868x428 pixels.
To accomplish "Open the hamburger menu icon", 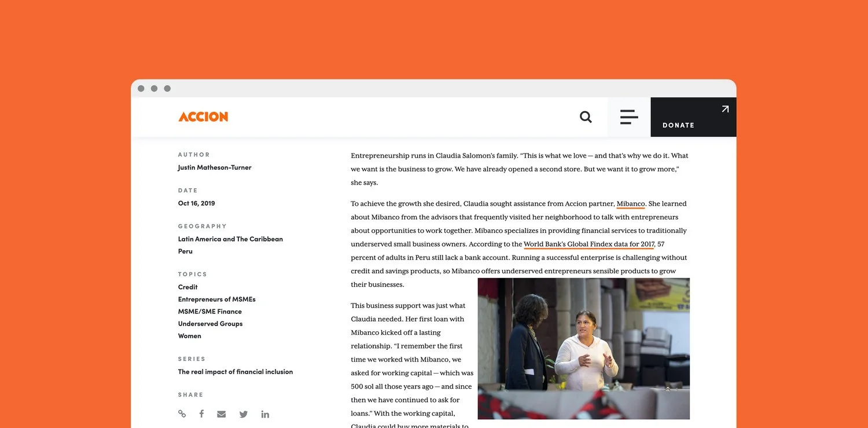I will tap(629, 117).
